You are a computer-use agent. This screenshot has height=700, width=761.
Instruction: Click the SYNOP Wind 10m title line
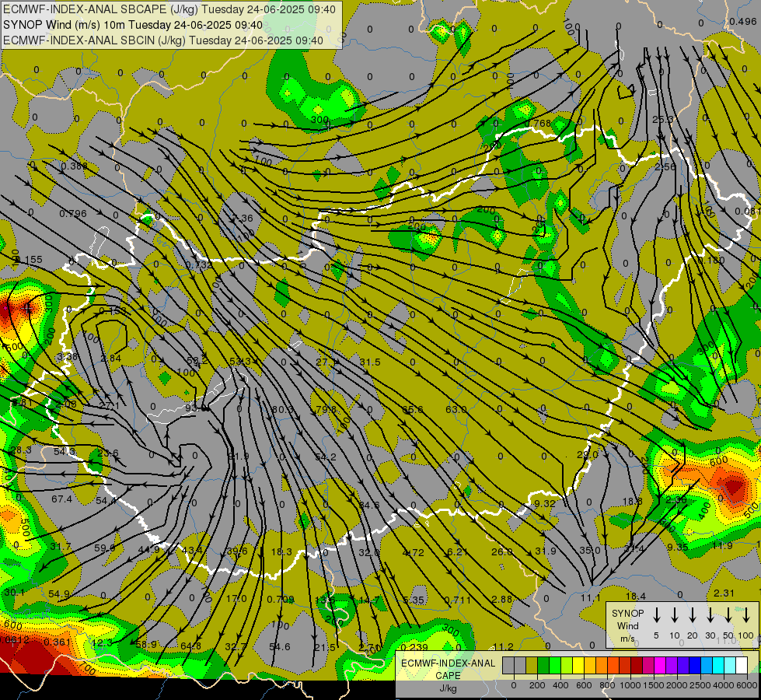click(132, 25)
